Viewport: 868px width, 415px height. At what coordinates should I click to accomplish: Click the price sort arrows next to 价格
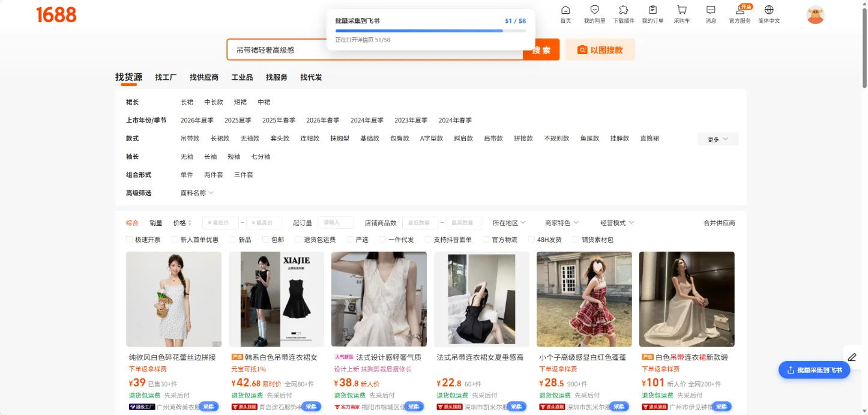pyautogui.click(x=190, y=223)
